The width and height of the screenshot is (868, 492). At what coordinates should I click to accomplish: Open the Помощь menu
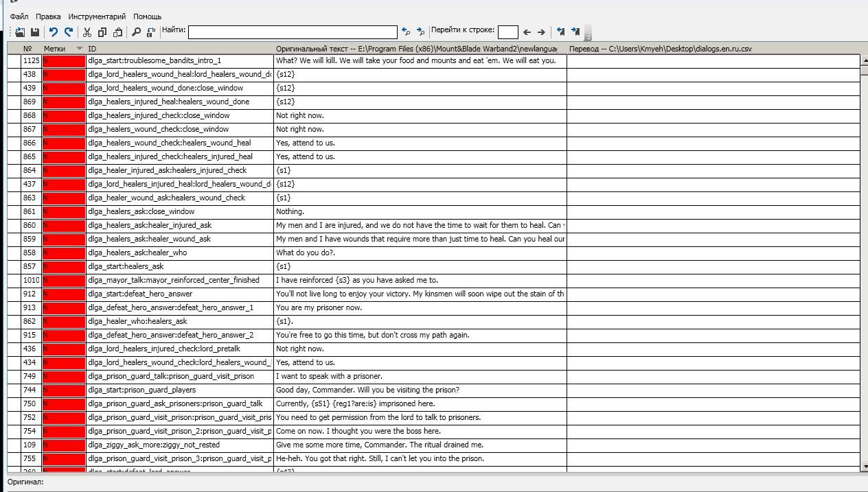point(148,16)
